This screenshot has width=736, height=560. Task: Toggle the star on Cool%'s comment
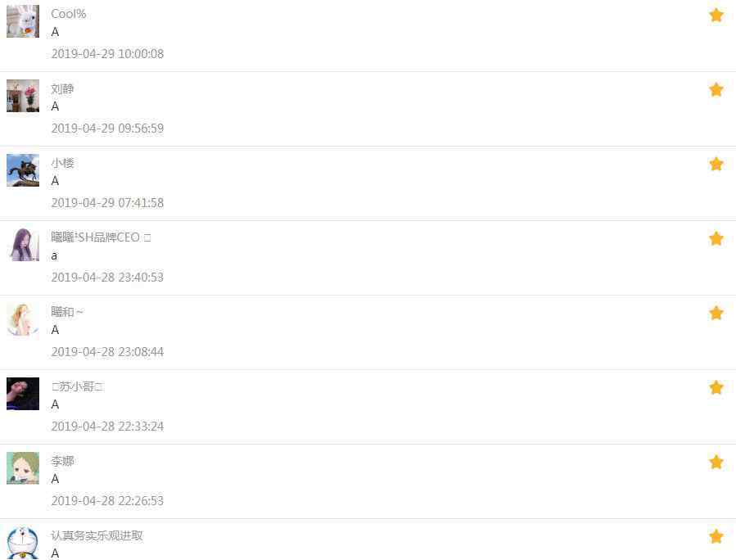pyautogui.click(x=716, y=15)
